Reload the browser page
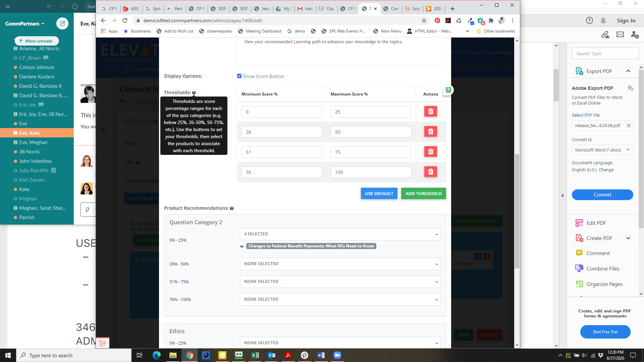The image size is (644, 362). pyautogui.click(x=125, y=20)
